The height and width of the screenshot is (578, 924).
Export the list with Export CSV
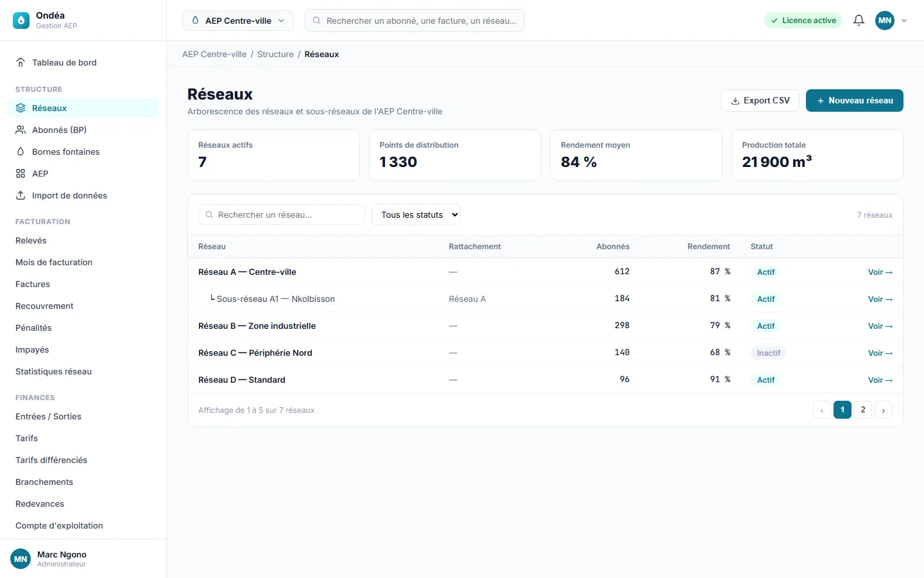760,100
